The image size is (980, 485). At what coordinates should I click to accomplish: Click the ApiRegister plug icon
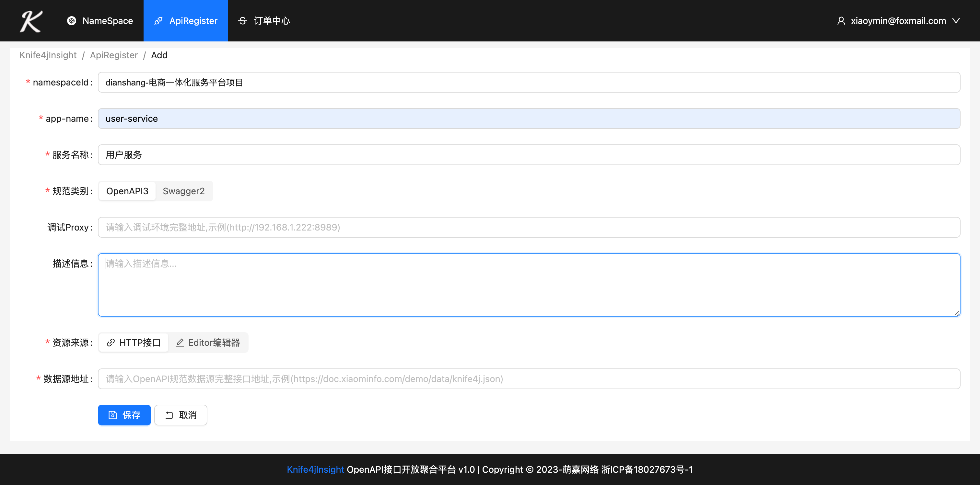pos(158,20)
